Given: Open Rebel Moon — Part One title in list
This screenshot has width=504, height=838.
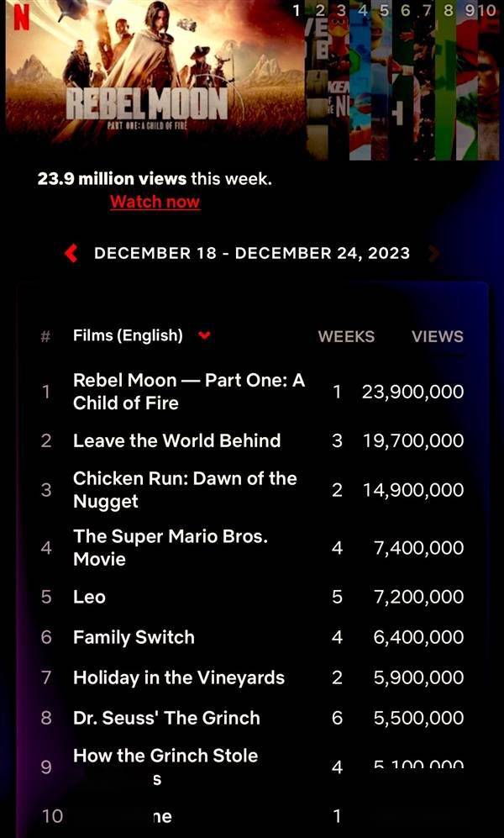Looking at the screenshot, I should pos(188,392).
